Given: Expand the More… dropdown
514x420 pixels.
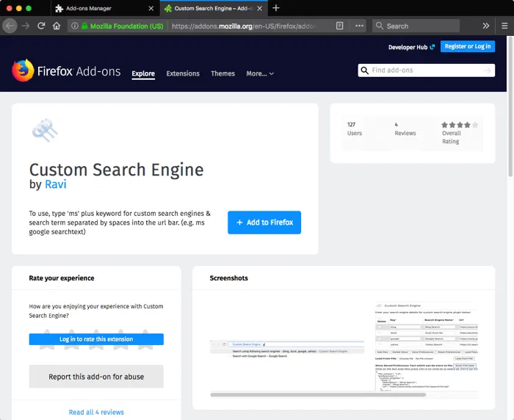Looking at the screenshot, I should [x=260, y=73].
